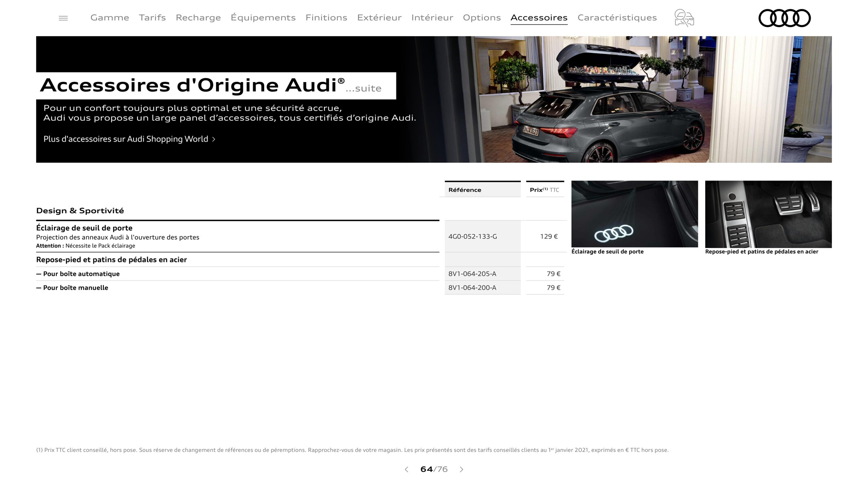Open the Finitions tab
The width and height of the screenshot is (868, 488).
pyautogui.click(x=326, y=17)
